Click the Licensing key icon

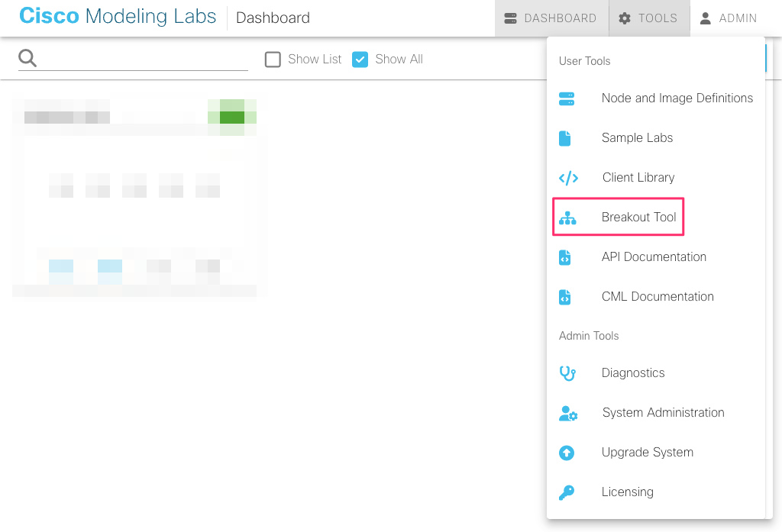click(567, 492)
